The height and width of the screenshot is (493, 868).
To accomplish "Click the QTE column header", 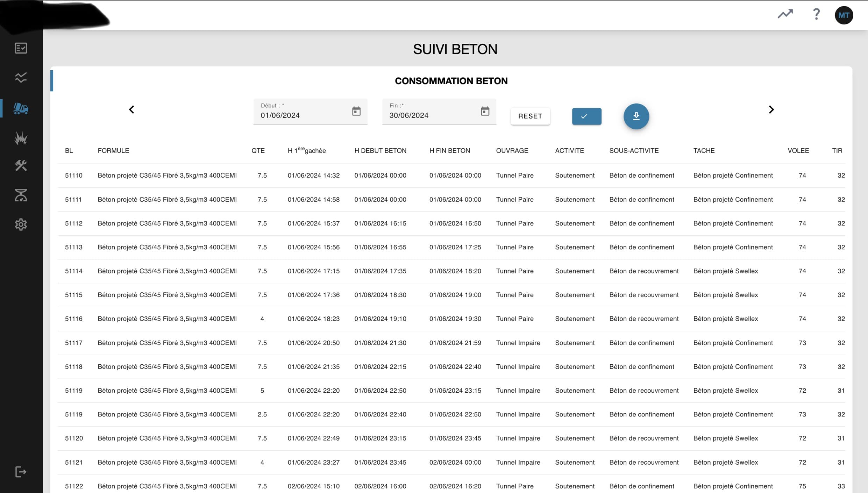I will [x=258, y=151].
